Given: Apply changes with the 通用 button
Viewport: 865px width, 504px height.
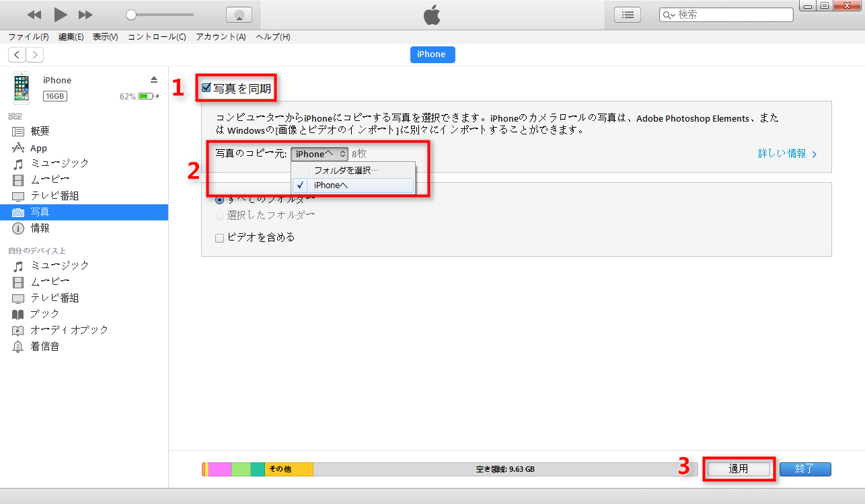Looking at the screenshot, I should coord(738,469).
